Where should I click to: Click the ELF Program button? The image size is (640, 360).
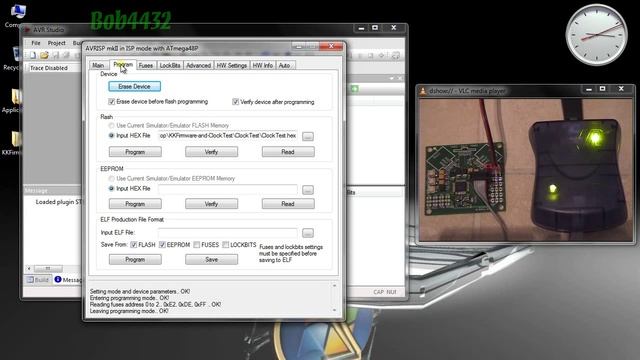(x=135, y=260)
